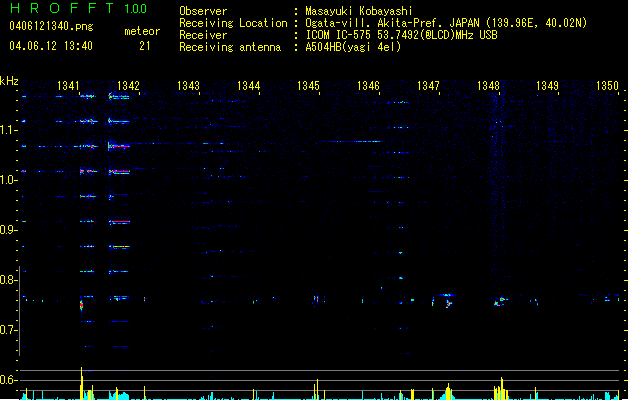Click time axis marker 1348
The image size is (629, 400).
pos(488,86)
